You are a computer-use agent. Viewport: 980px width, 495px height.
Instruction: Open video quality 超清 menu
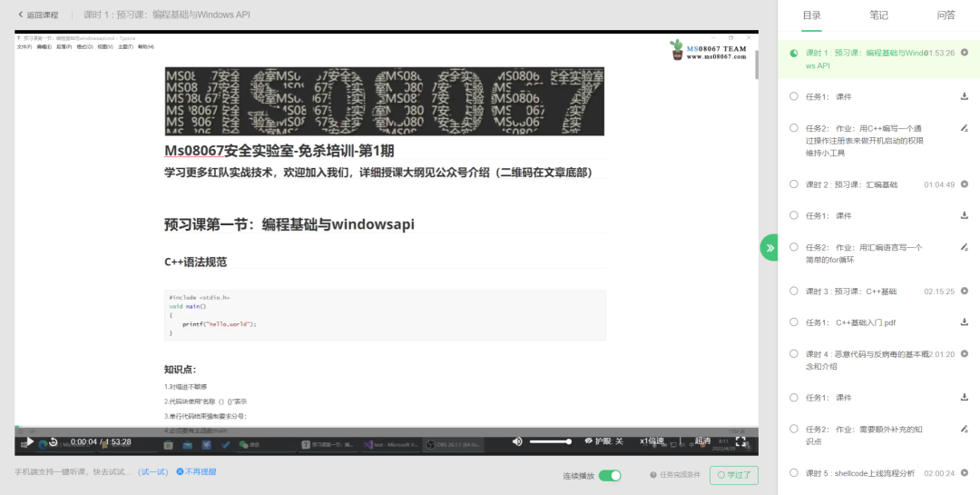703,441
